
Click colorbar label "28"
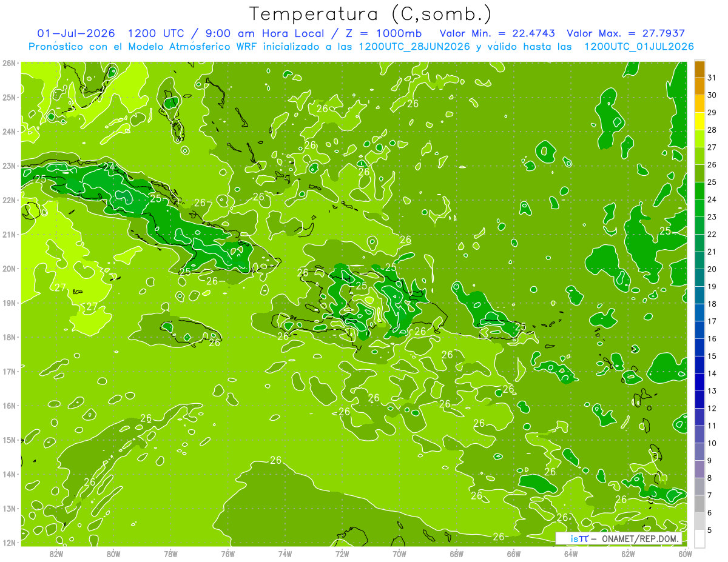click(712, 130)
